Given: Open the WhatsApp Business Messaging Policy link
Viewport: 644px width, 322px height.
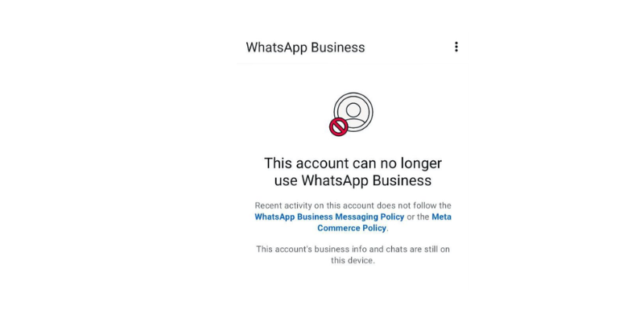Looking at the screenshot, I should click(329, 217).
